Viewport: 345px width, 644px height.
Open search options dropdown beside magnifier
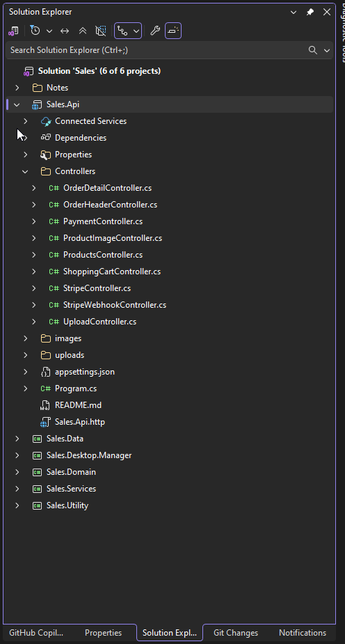click(x=327, y=50)
